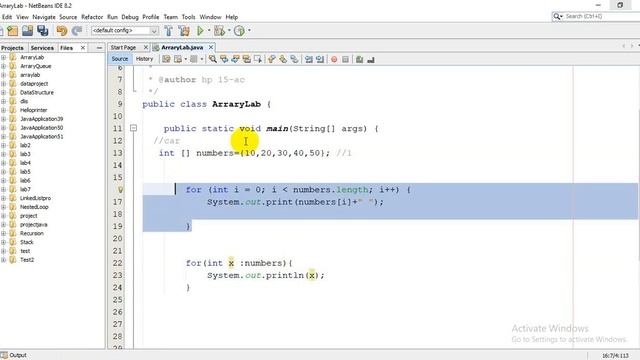Expand the DataStructure project node
This screenshot has height=360, width=640.
[3, 93]
